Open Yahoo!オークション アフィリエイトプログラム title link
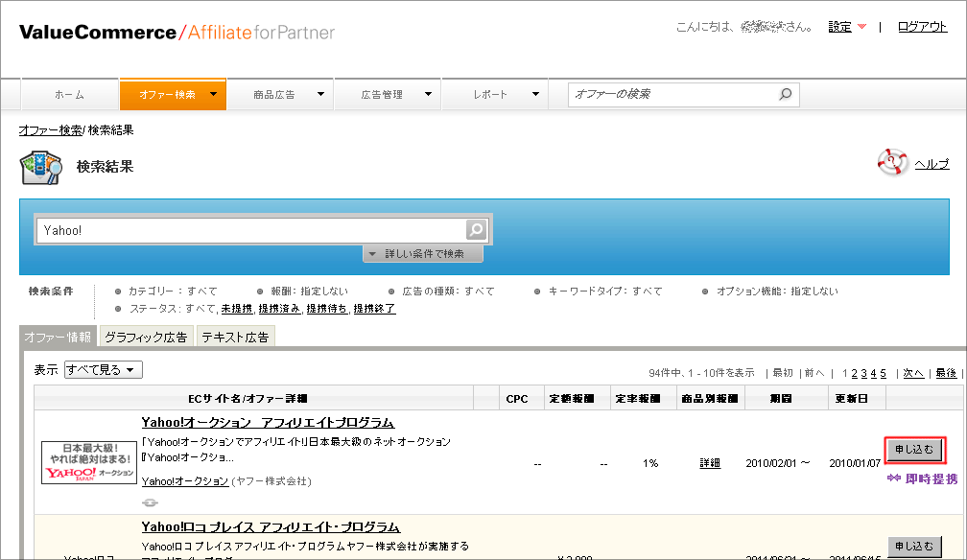 [268, 423]
